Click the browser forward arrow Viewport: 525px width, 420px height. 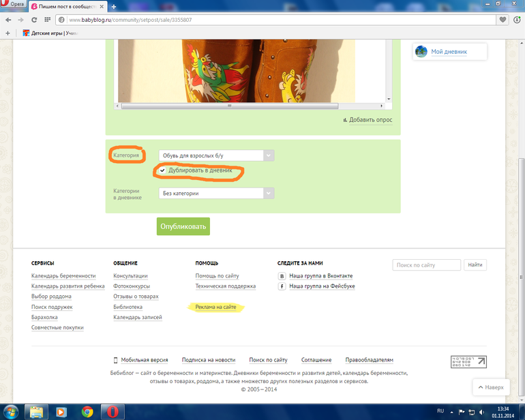coord(21,20)
